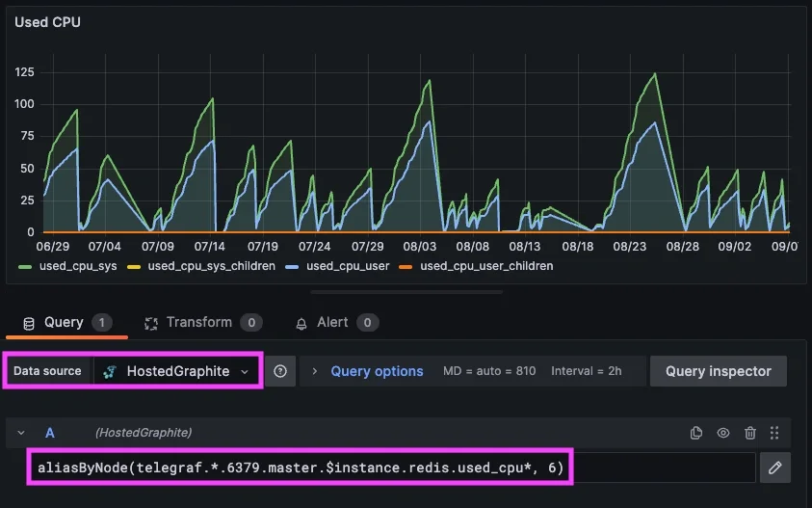
Task: Click the 08/23 x-axis date label
Action: [630, 247]
